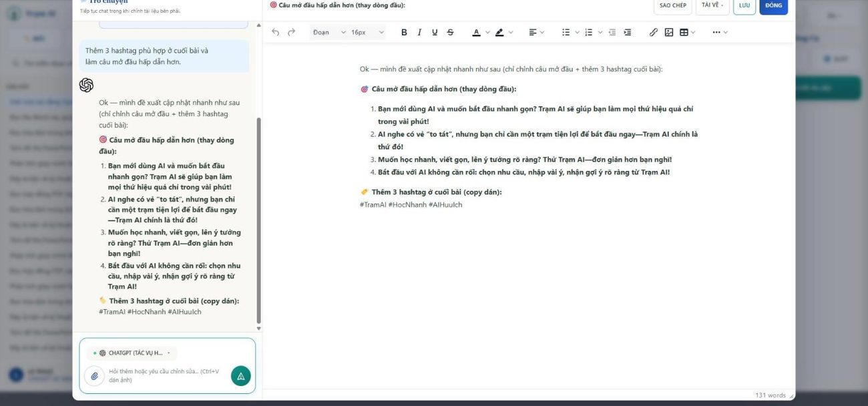This screenshot has width=868, height=406.
Task: Click editor list item 'Bắt đầu với AI không cần rối'
Action: 523,172
